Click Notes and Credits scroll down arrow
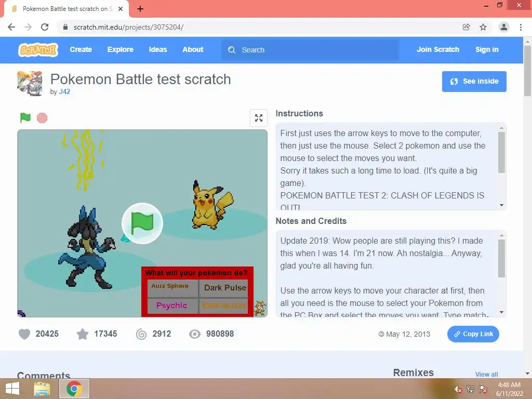Image resolution: width=532 pixels, height=399 pixels. pos(501,312)
